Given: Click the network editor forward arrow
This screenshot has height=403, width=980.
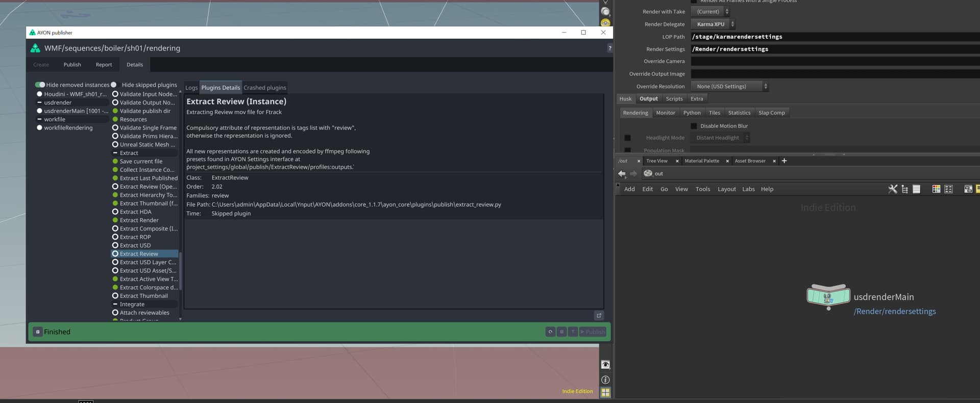Looking at the screenshot, I should click(633, 173).
